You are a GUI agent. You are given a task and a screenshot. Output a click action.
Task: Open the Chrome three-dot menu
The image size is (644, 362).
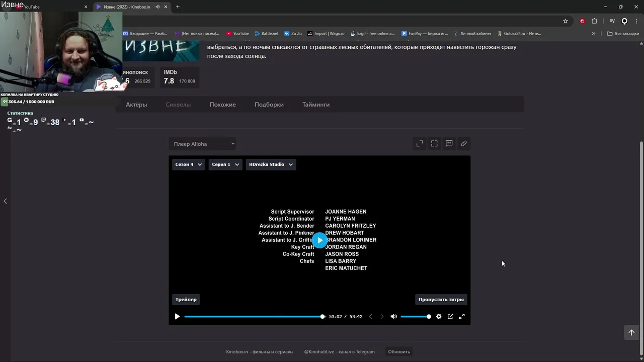(x=636, y=21)
